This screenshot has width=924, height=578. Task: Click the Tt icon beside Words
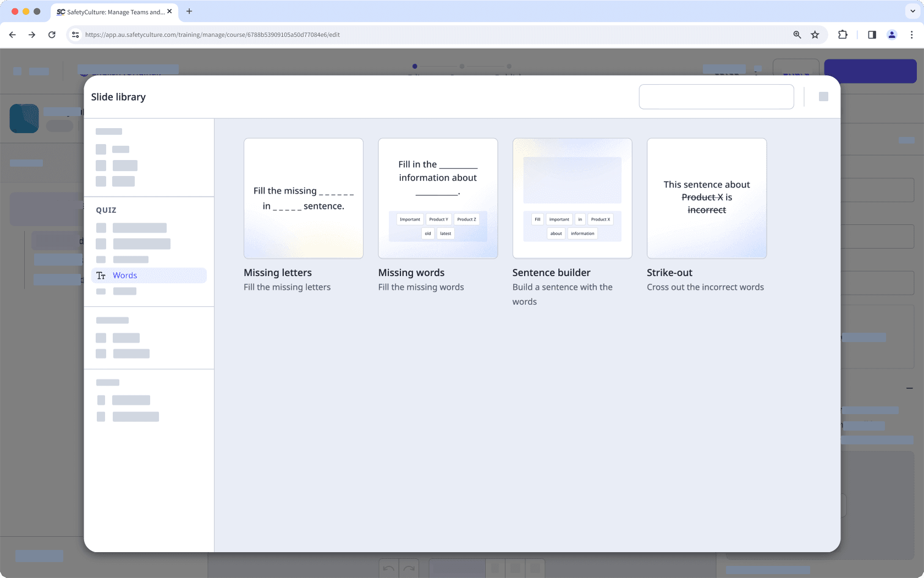pyautogui.click(x=101, y=275)
